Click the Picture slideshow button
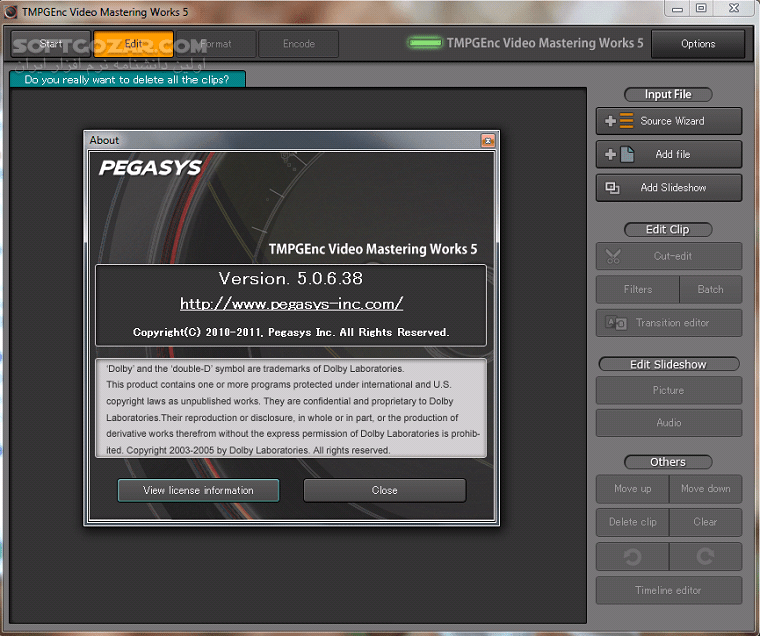The image size is (760, 636). (668, 390)
